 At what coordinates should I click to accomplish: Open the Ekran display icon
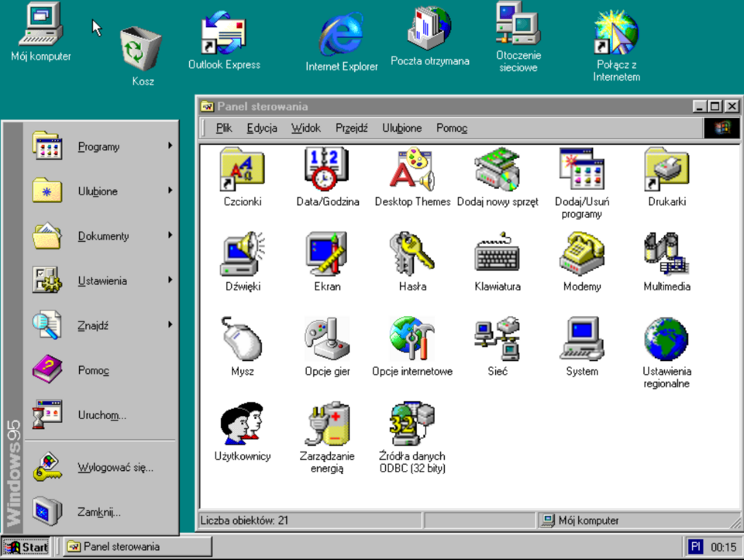pos(327,254)
